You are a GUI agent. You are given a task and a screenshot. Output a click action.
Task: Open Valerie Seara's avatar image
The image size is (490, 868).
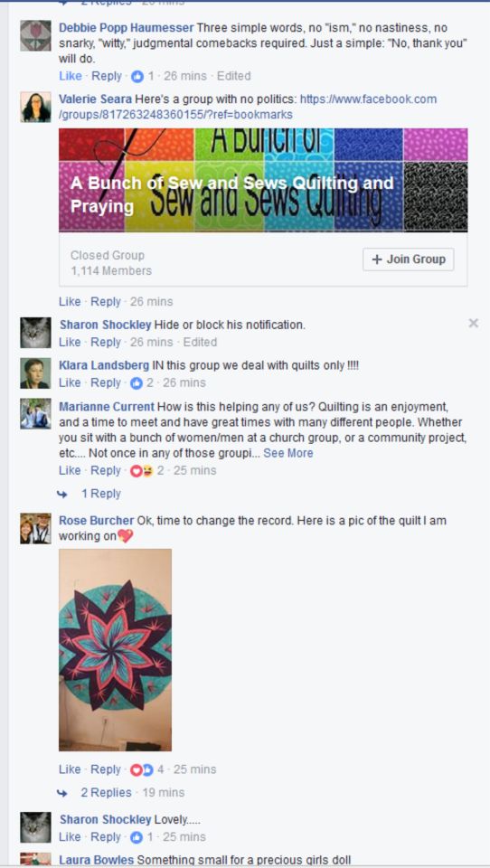35,107
